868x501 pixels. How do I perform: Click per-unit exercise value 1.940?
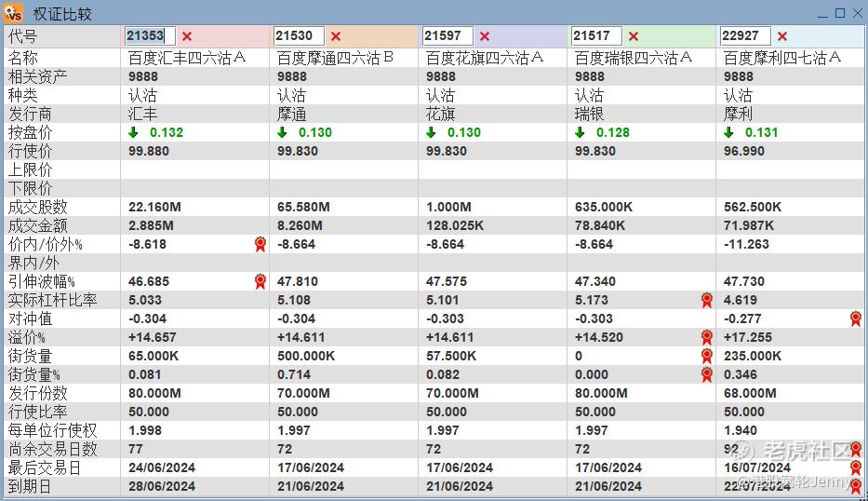(x=741, y=430)
